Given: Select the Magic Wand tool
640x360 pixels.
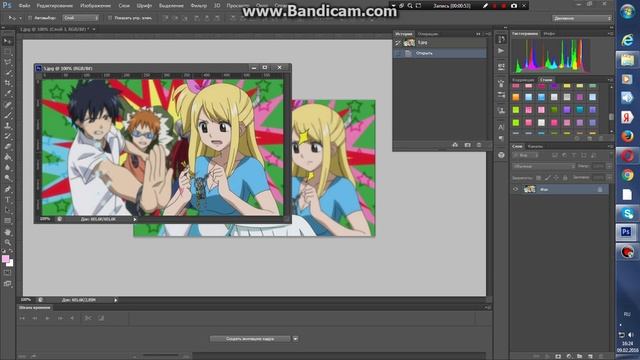Looking at the screenshot, I should pos(7,73).
